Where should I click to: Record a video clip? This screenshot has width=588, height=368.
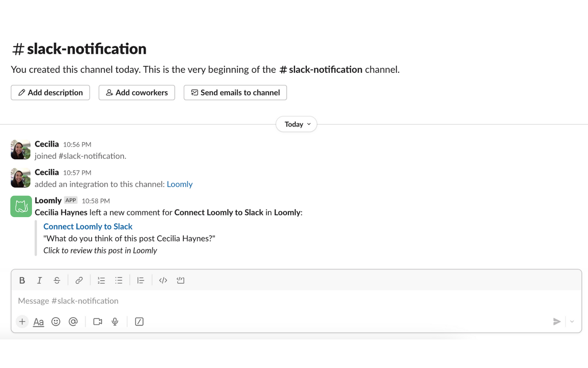[97, 321]
